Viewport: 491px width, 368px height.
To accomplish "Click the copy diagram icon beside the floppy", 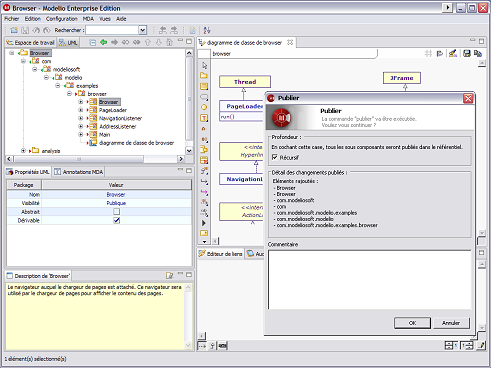I will 478,53.
